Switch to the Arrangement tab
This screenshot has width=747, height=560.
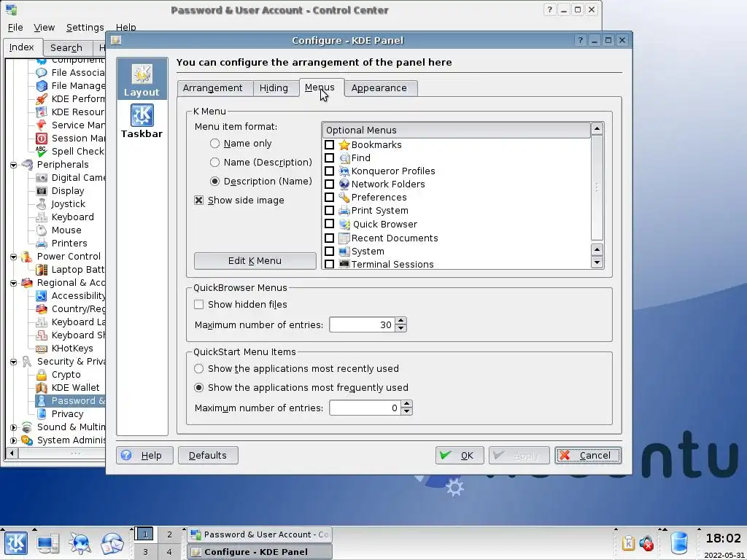point(212,88)
